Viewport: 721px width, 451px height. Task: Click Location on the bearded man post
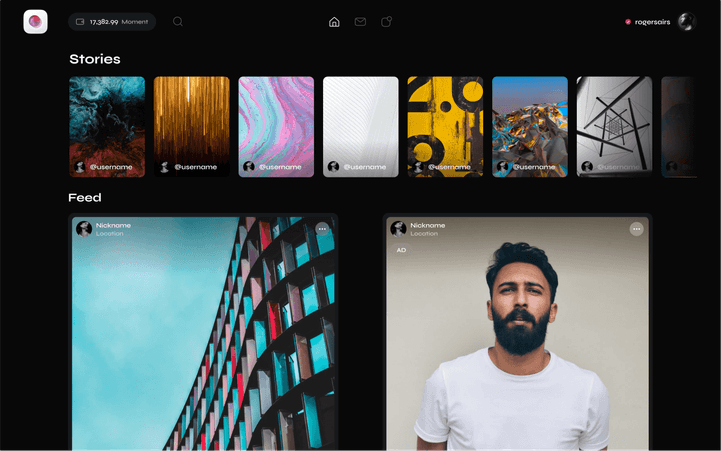[424, 234]
